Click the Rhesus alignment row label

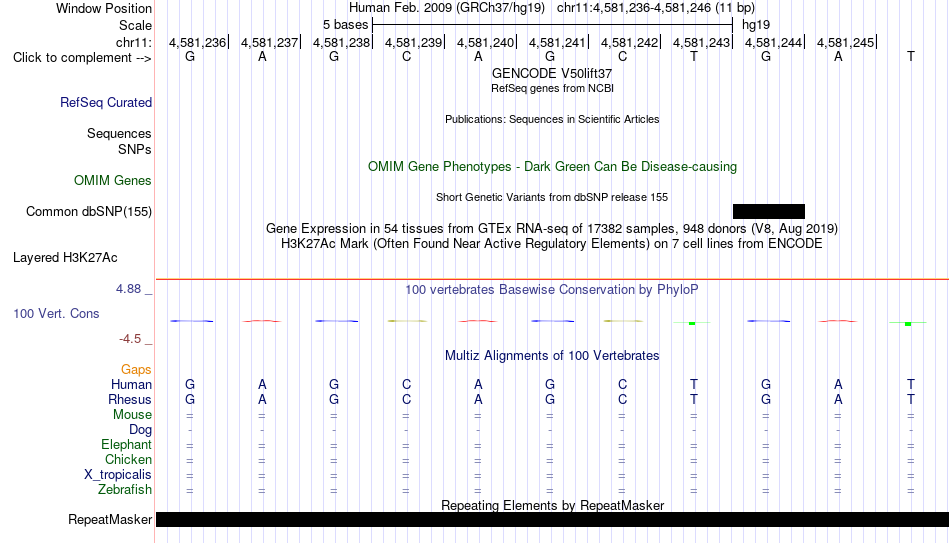130,400
